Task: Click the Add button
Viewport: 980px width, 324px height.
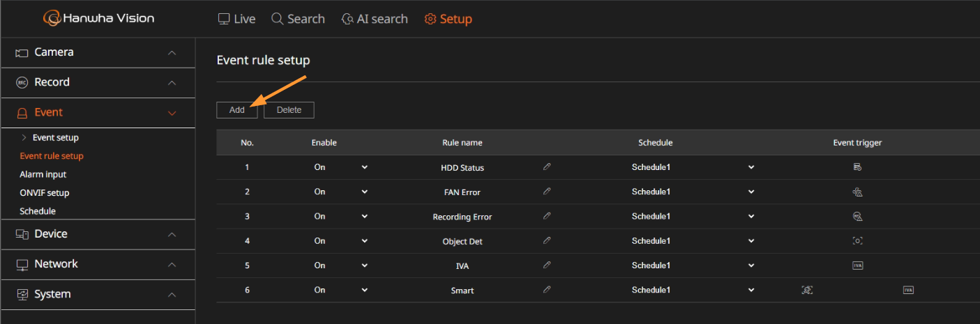Action: pyautogui.click(x=237, y=110)
